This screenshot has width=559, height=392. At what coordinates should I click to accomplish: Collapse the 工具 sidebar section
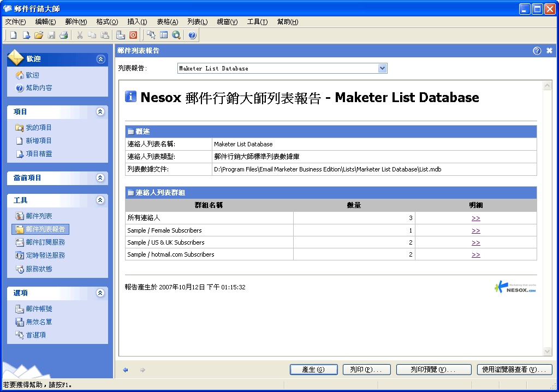click(100, 200)
